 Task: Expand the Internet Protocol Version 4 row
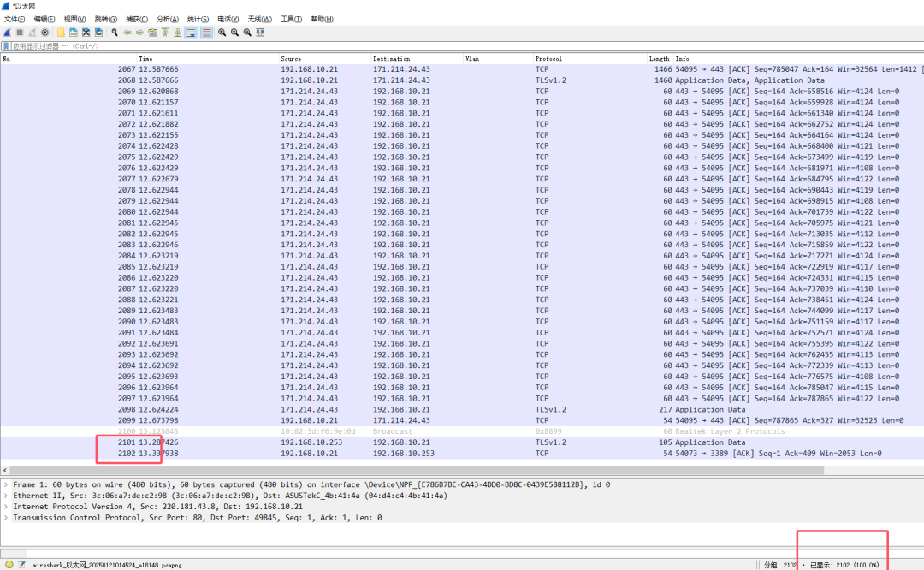[6, 507]
